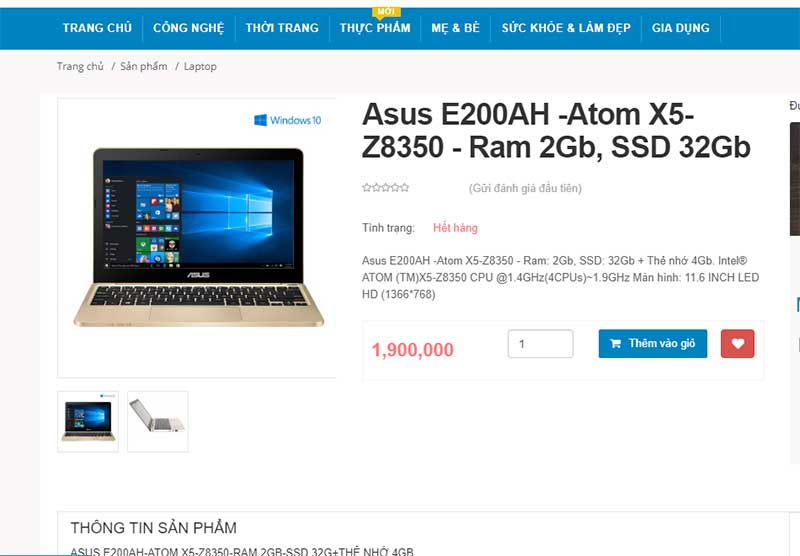Click the star rating icons
This screenshot has width=800, height=556.
386,188
